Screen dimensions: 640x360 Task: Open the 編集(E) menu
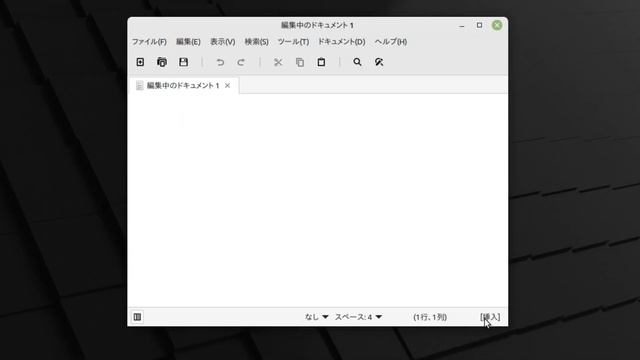188,42
